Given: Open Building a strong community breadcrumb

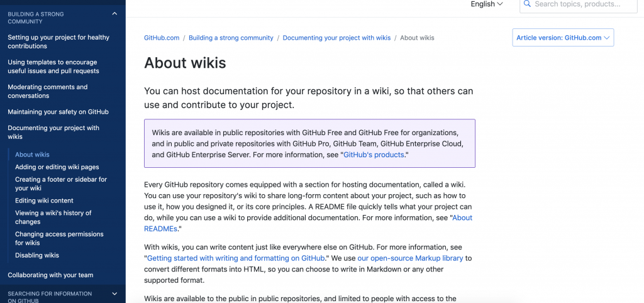Looking at the screenshot, I should [231, 38].
